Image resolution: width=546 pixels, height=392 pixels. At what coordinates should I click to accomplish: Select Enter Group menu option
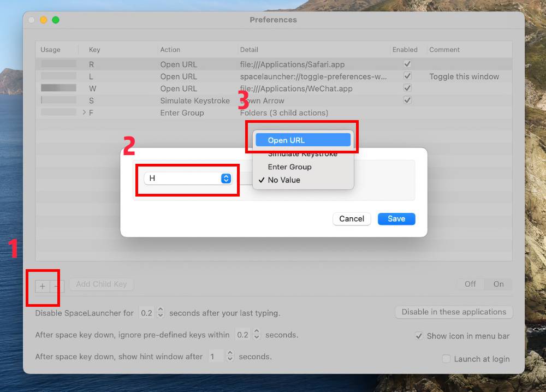(289, 167)
